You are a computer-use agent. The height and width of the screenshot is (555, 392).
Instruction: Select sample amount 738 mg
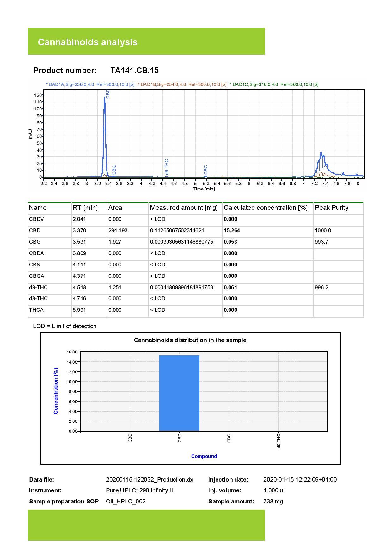[273, 502]
